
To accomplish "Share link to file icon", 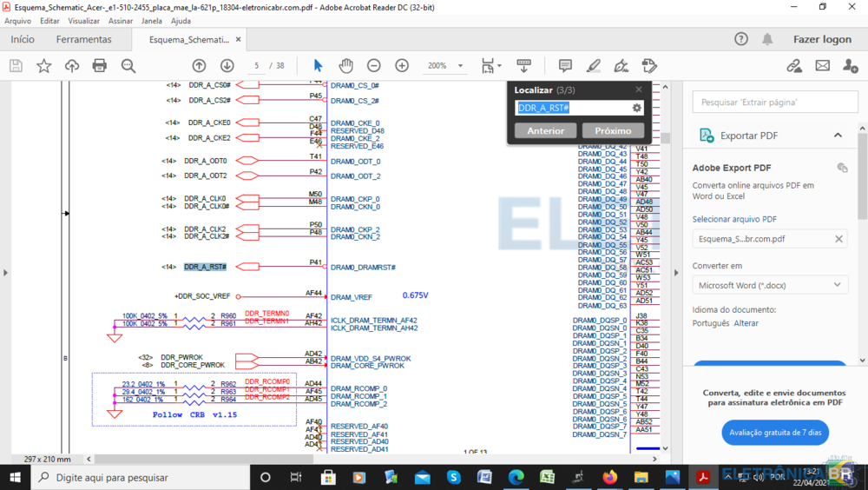I will coord(794,66).
